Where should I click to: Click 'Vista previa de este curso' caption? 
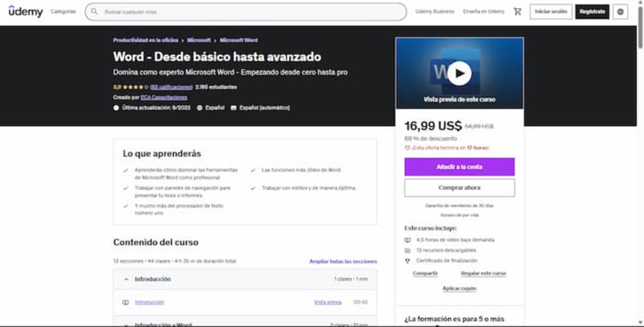(x=459, y=99)
